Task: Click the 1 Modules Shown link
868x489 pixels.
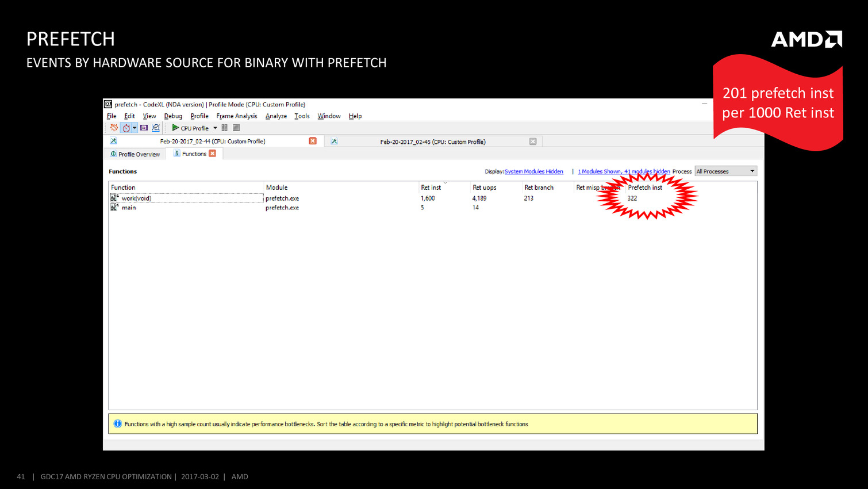Action: tap(623, 171)
